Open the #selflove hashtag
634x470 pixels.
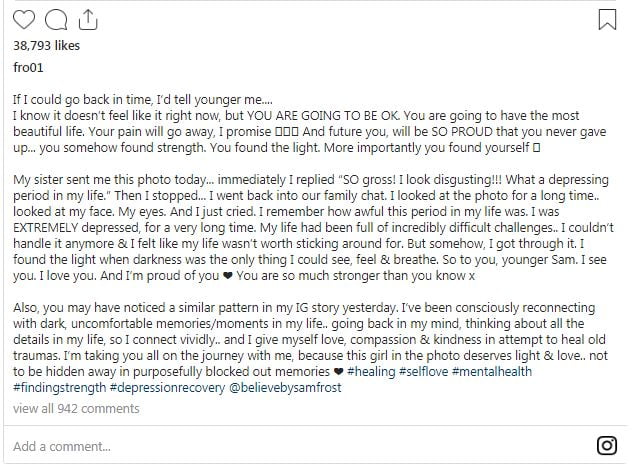tap(423, 371)
